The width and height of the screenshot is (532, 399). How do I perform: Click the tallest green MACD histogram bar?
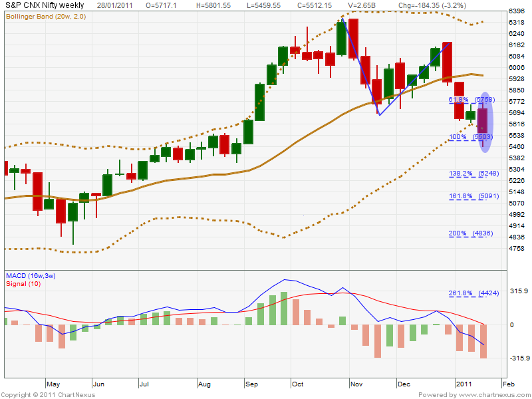284,309
